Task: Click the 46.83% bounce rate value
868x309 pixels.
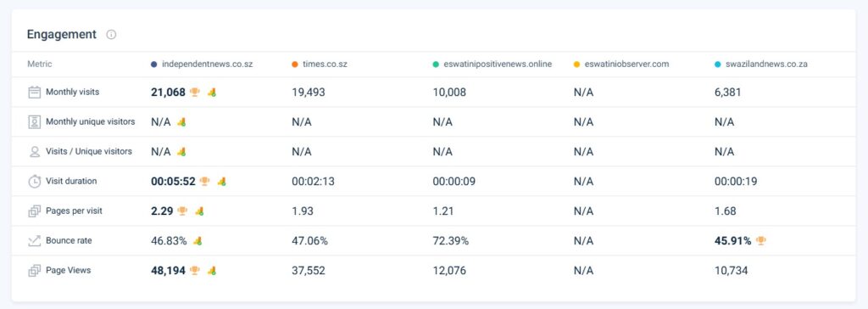Action: 169,241
